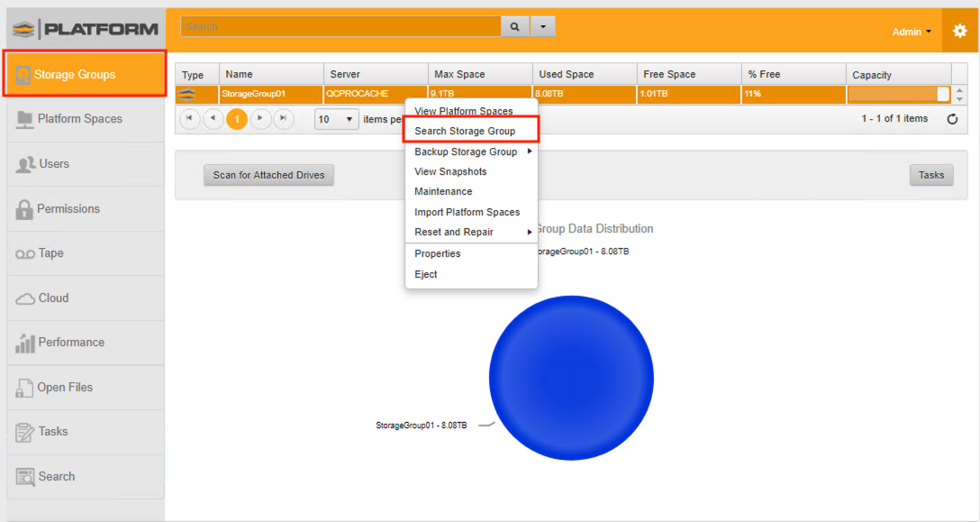Open settings gear icon in header

pyautogui.click(x=959, y=32)
